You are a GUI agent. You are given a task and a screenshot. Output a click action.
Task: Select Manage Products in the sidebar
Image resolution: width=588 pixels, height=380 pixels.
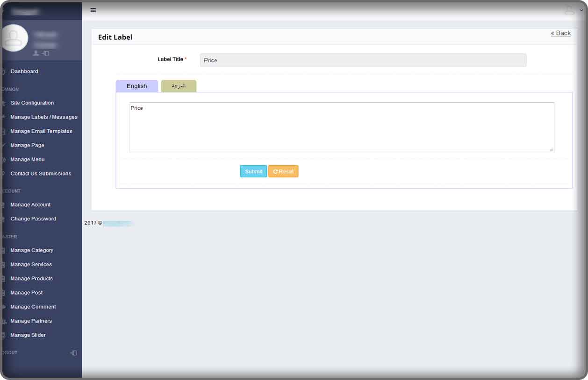[32, 279]
